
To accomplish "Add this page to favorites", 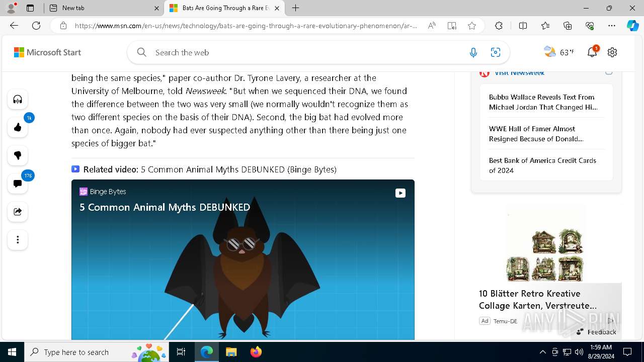I will pos(472,26).
